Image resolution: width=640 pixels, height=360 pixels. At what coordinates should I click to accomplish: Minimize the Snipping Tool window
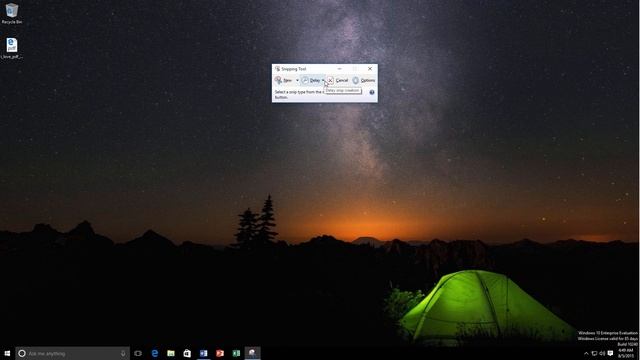pos(339,69)
